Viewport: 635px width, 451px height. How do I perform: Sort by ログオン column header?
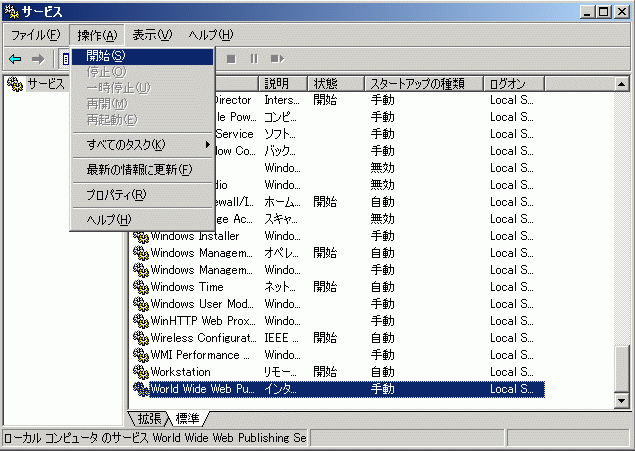[x=514, y=84]
